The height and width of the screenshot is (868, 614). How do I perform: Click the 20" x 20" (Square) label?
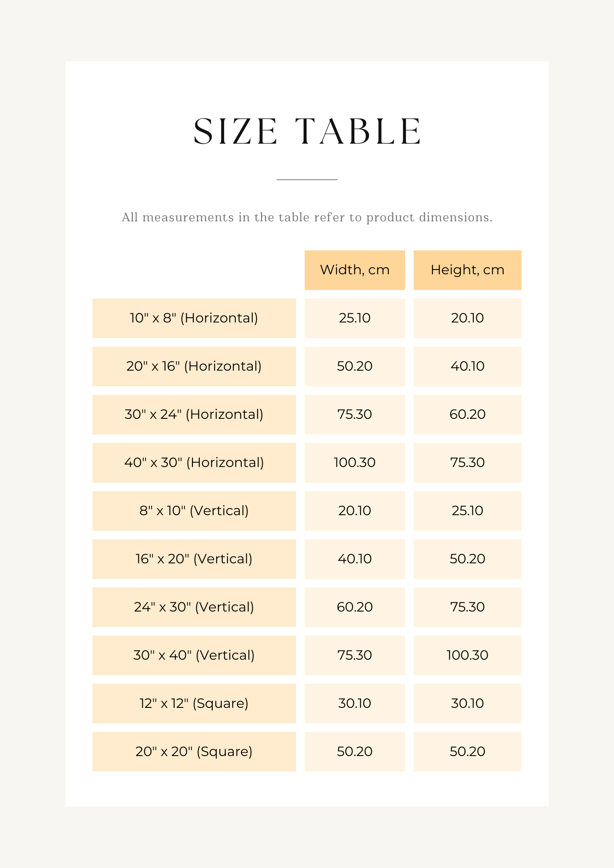point(194,752)
